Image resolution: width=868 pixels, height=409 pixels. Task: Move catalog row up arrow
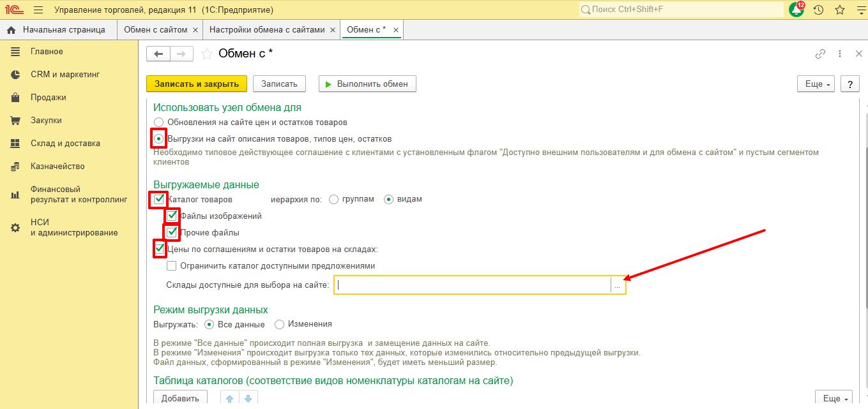pyautogui.click(x=229, y=399)
